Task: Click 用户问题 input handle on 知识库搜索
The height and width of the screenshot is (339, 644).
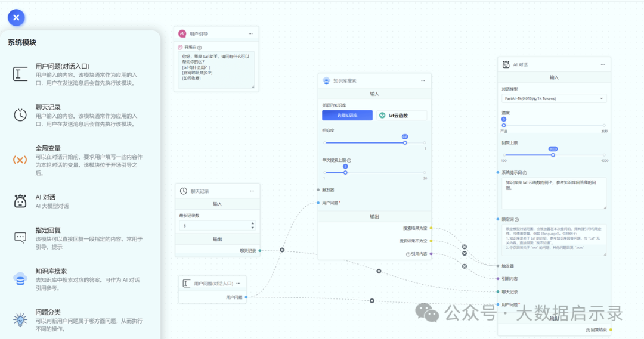Action: (318, 203)
